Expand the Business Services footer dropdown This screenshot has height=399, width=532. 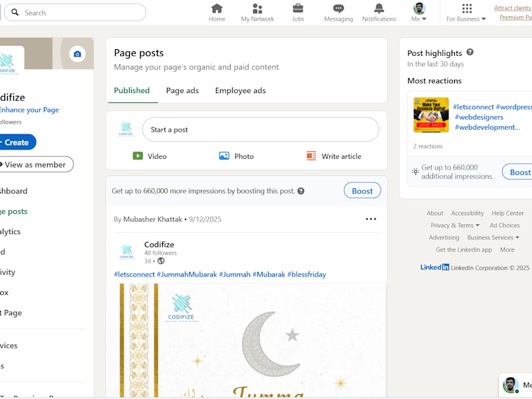[x=493, y=237]
